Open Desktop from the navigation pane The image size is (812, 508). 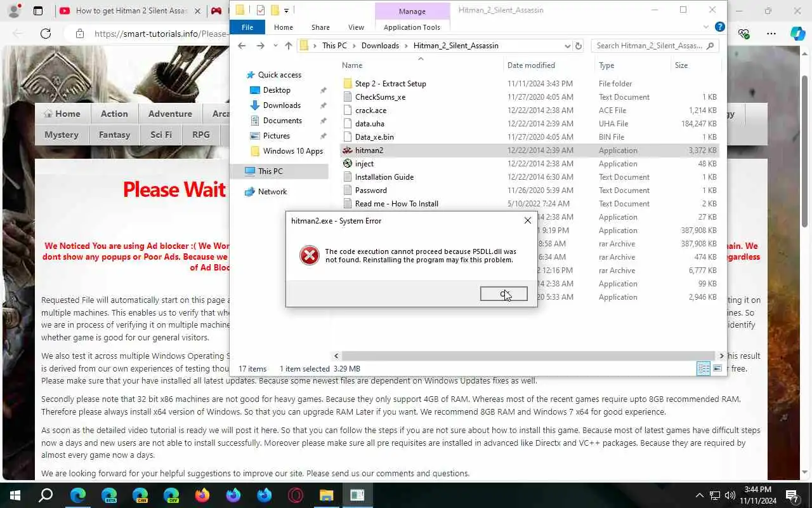[277, 90]
